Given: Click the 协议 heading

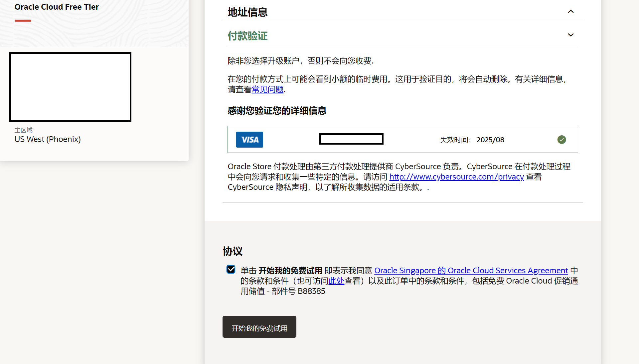Looking at the screenshot, I should pyautogui.click(x=233, y=251).
